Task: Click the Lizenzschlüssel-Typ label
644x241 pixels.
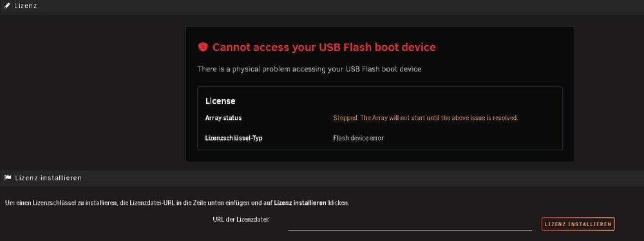Action: pos(234,138)
